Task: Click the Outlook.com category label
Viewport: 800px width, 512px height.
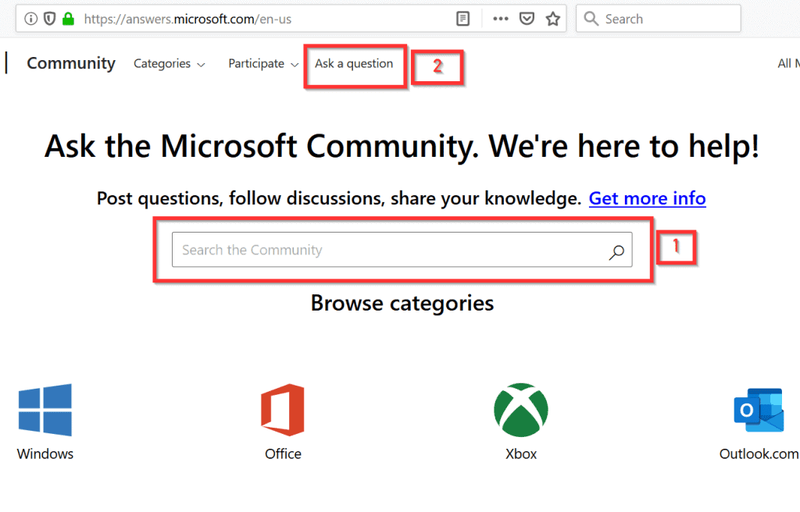Action: click(759, 454)
